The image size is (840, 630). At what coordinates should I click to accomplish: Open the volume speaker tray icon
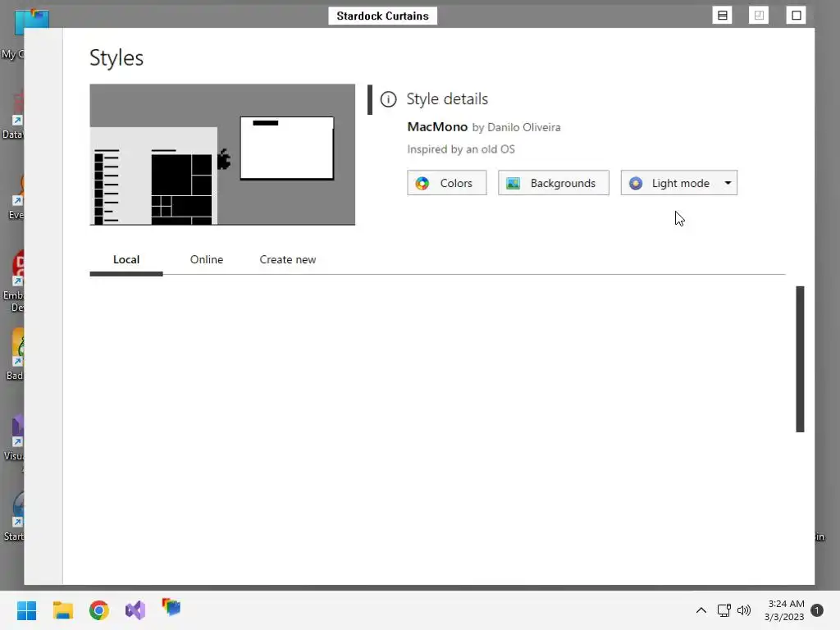[x=744, y=610]
